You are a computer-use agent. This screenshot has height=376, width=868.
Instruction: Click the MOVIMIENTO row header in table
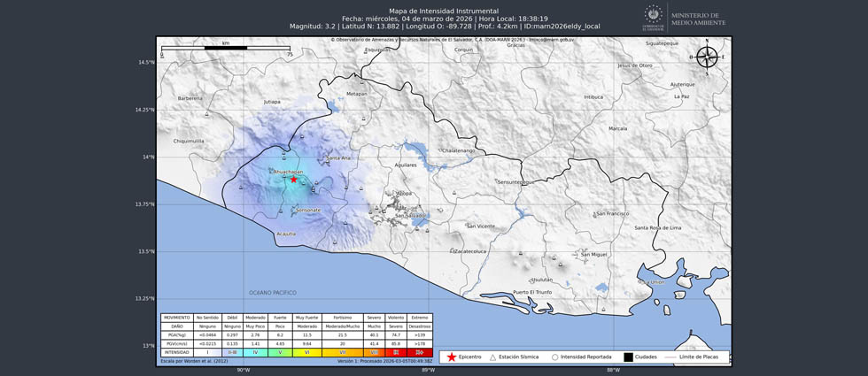pos(176,318)
